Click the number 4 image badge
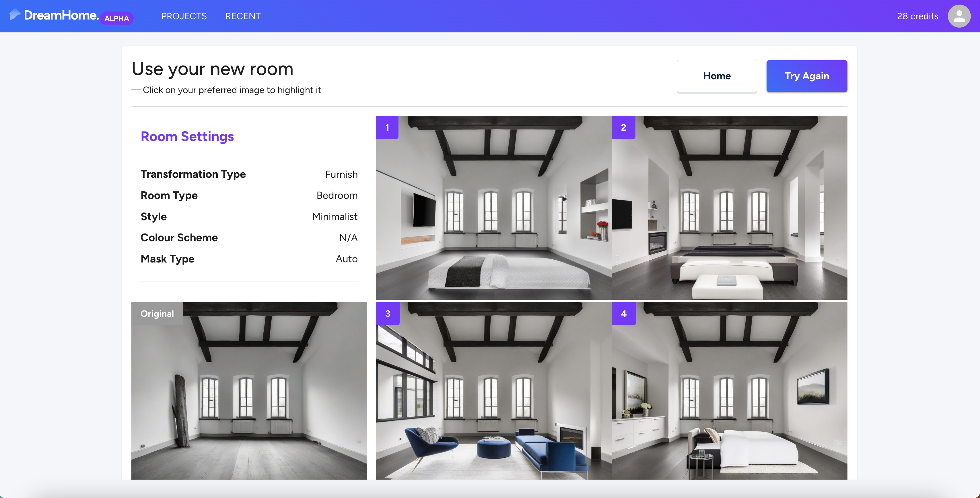 tap(623, 313)
